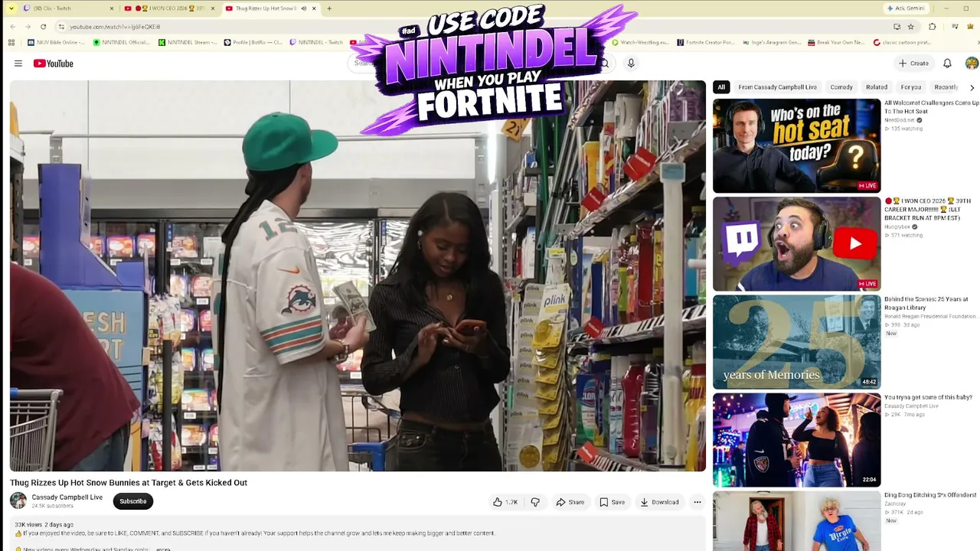The image size is (980, 551).
Task: Open the classic cartoon pirate bookmark
Action: [x=902, y=42]
